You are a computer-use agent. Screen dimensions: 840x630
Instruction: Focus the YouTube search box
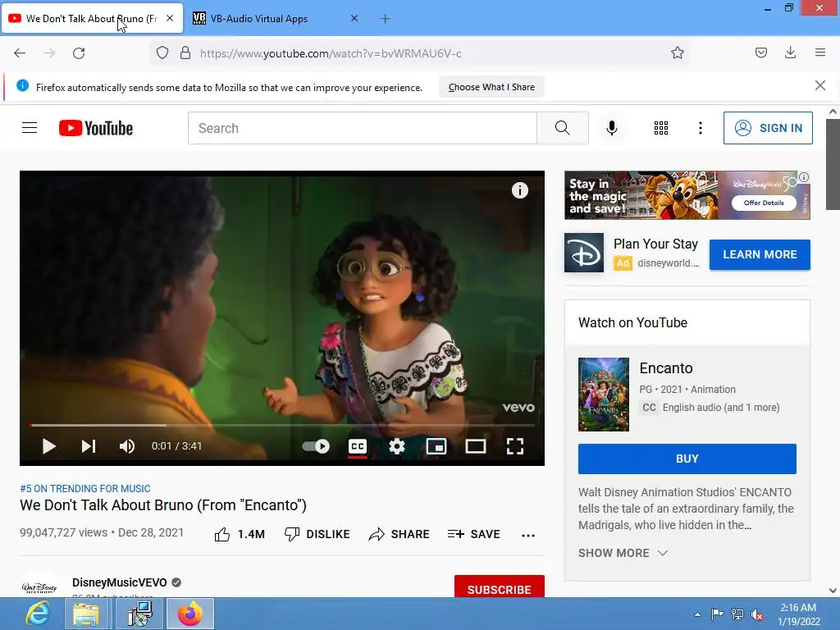[362, 128]
